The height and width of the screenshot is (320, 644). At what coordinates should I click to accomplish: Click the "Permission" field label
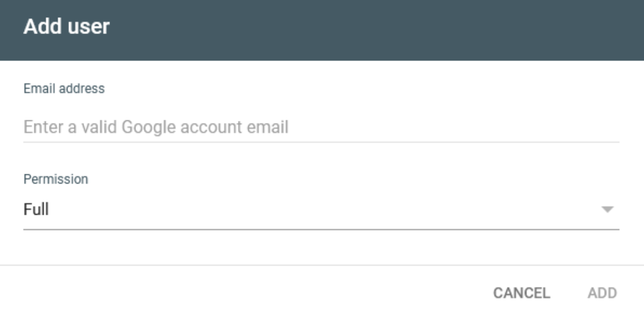(x=56, y=179)
